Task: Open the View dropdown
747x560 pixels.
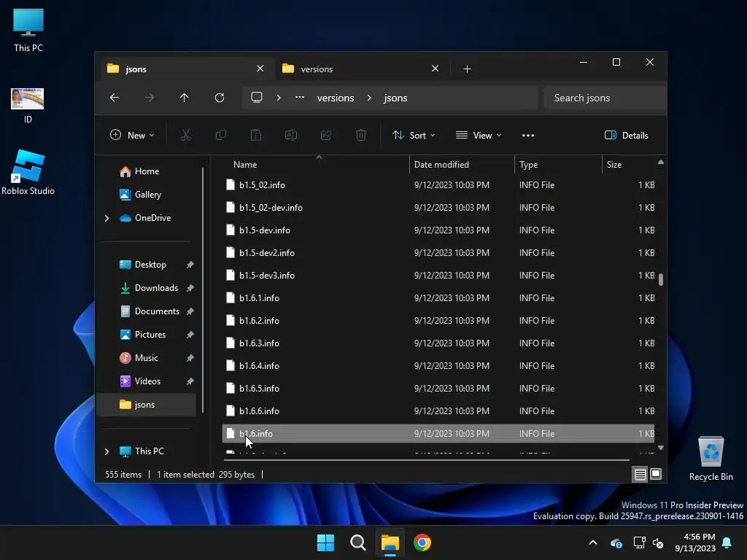Action: (x=479, y=135)
